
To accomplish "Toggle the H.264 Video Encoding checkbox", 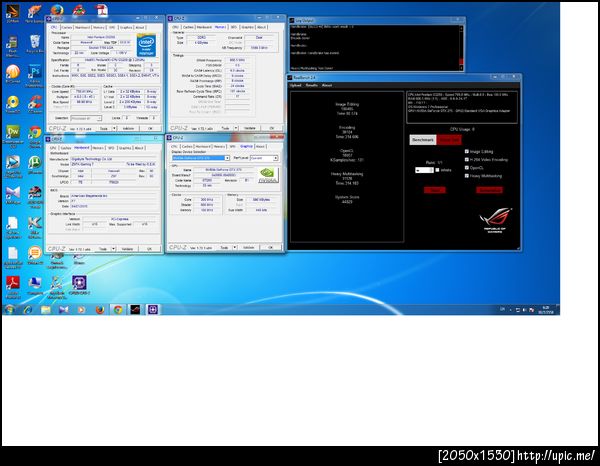I will tap(466, 160).
